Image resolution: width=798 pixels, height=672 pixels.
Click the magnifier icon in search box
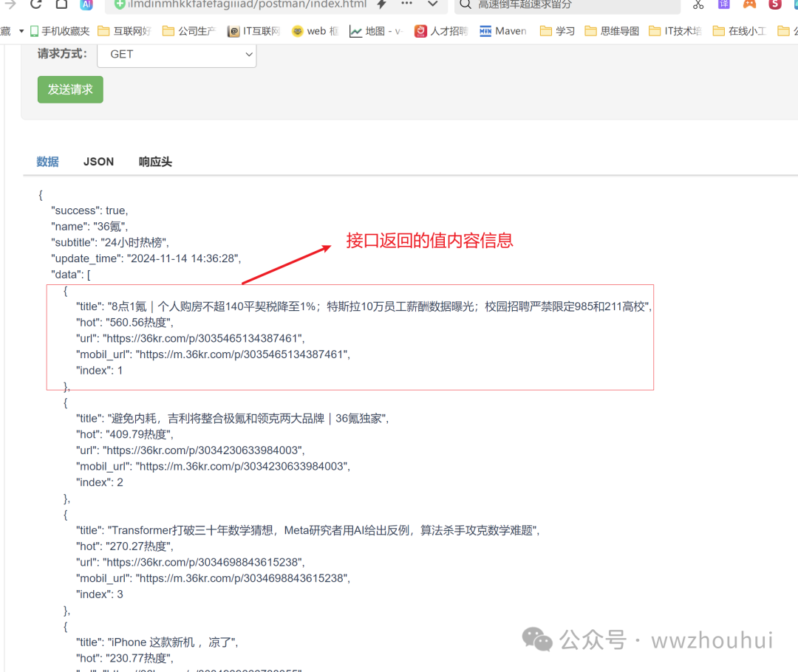(x=465, y=4)
